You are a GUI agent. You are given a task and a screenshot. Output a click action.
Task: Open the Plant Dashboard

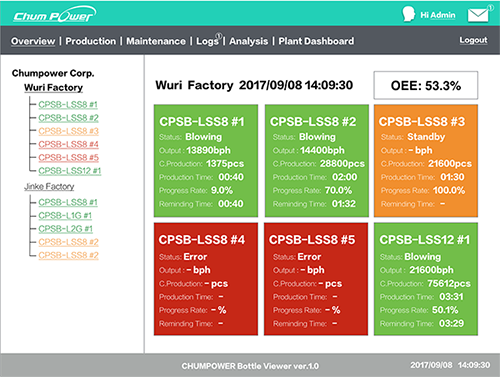(x=316, y=41)
